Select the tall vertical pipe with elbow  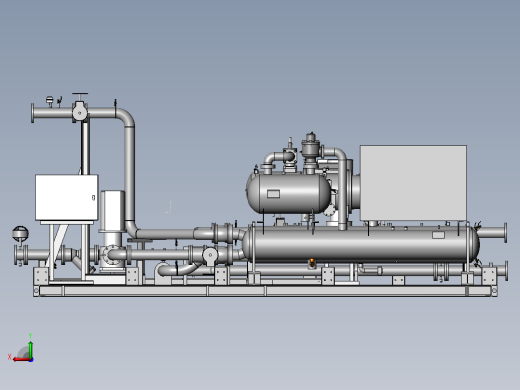click(129, 173)
